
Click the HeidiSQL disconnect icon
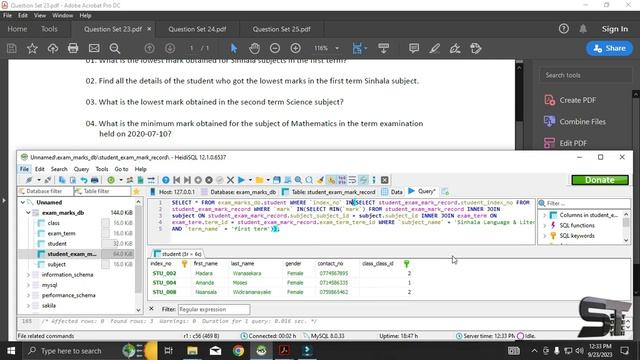click(x=48, y=180)
